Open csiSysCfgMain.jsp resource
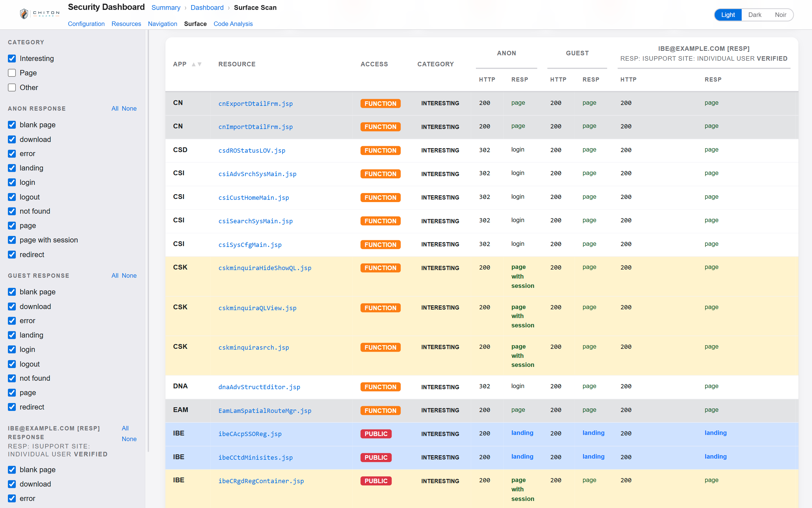Screen dimensions: 812x508 (x=250, y=245)
